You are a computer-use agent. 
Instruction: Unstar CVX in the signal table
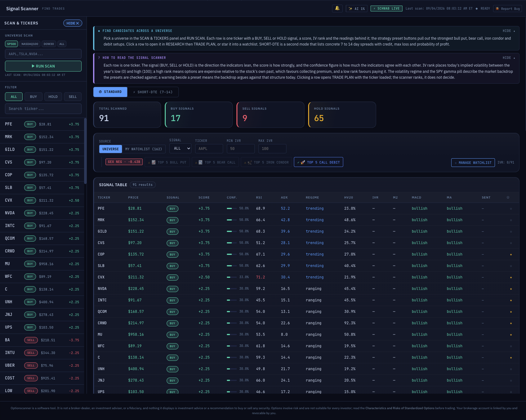pyautogui.click(x=511, y=277)
